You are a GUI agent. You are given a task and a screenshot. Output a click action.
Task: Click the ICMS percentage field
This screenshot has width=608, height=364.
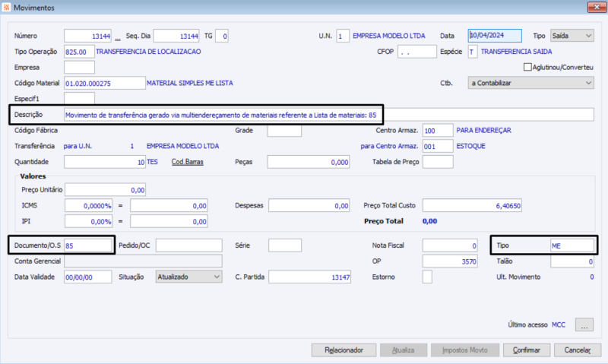tap(88, 205)
